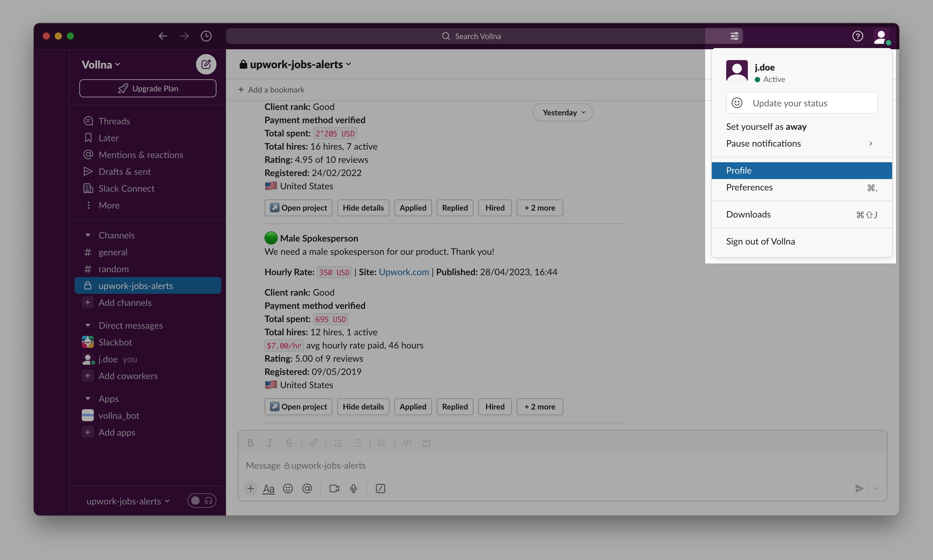Set yourself as away
This screenshot has width=933, height=560.
766,127
